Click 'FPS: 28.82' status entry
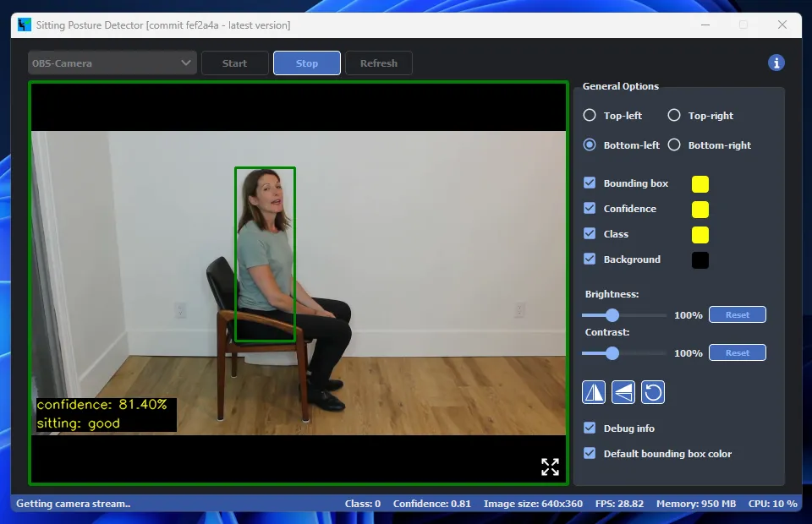This screenshot has width=812, height=524. (619, 504)
